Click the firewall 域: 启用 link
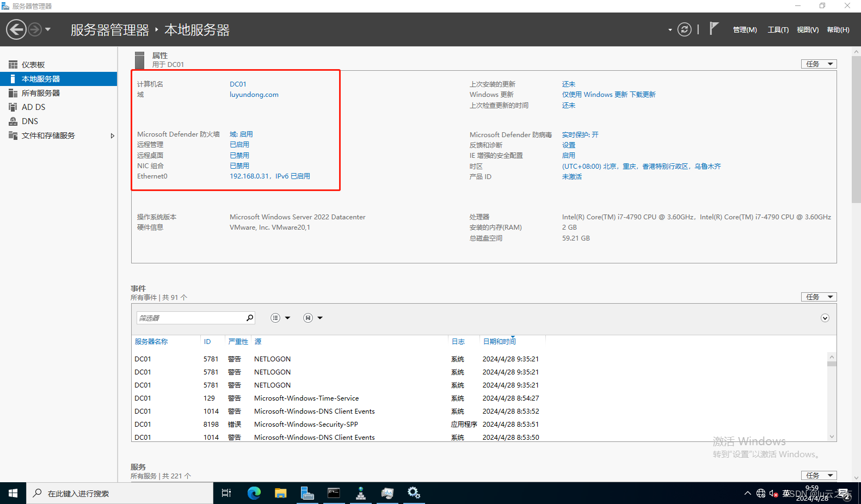Screen dimensions: 861x504 [x=241, y=134]
